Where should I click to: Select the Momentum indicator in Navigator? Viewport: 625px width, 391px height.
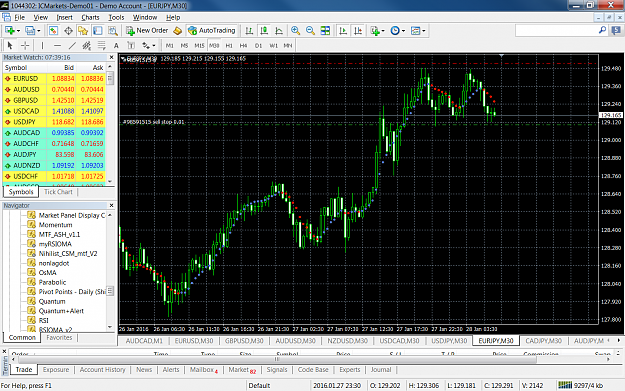point(55,225)
